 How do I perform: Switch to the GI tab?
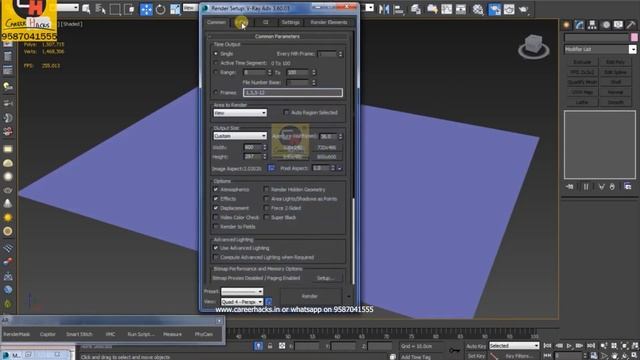tap(266, 22)
